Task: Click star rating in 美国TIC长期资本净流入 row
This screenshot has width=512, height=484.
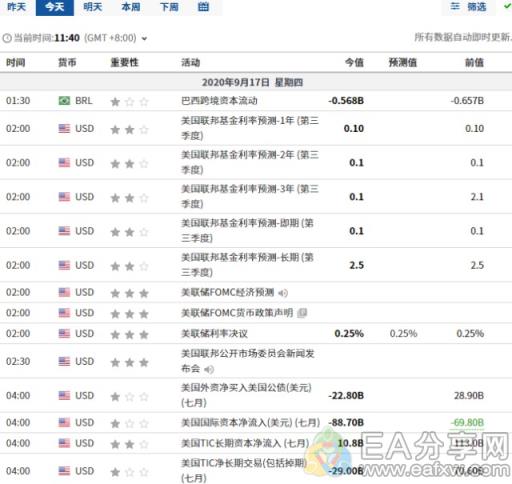Action: point(129,444)
